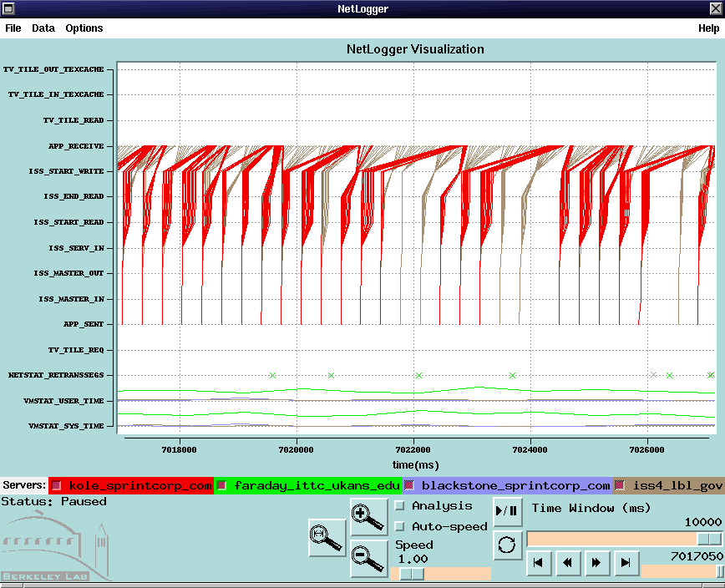Click the NETSTAT_RETRANSSEGS axis label
Image resolution: width=725 pixels, height=588 pixels.
tap(56, 375)
